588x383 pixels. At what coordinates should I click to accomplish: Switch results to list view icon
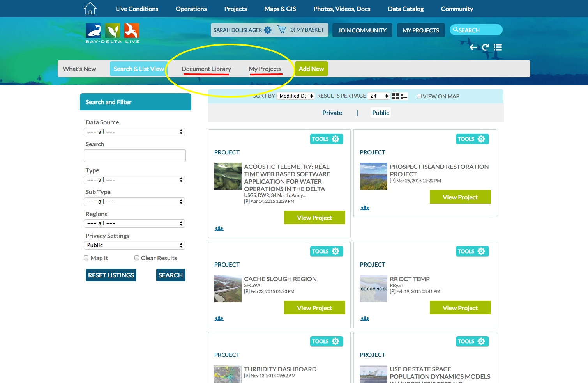click(x=404, y=96)
